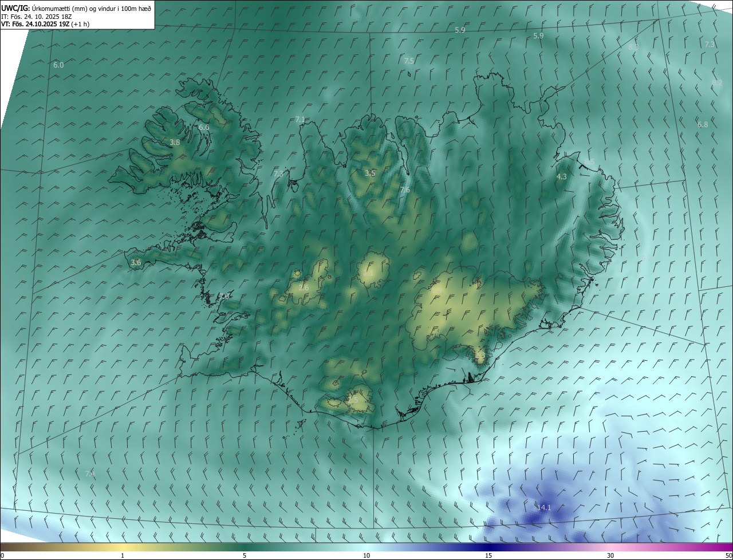Click the 3.6 value label on the map

point(136,263)
